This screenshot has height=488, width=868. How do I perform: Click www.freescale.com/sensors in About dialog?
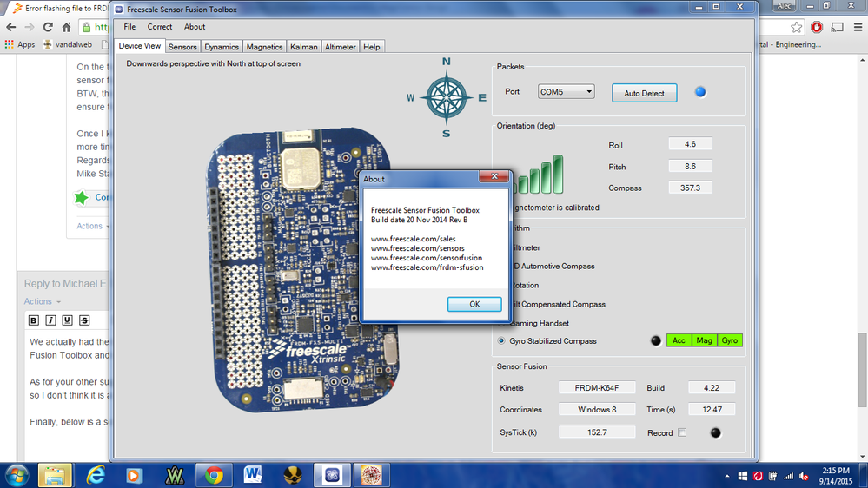(417, 248)
